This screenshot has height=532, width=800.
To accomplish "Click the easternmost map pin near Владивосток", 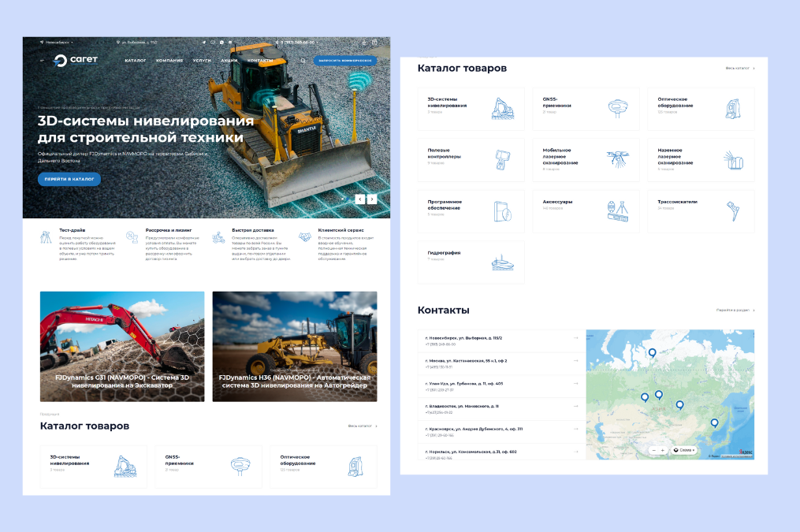I will coord(714,423).
